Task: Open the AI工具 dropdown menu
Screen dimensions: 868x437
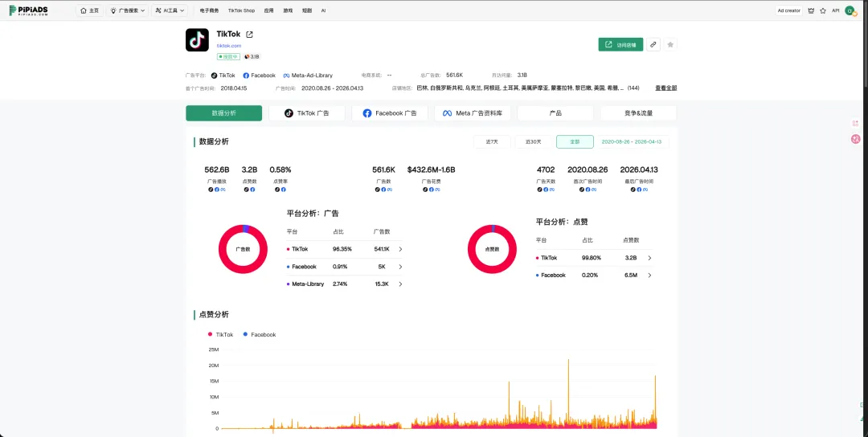Action: tap(170, 10)
